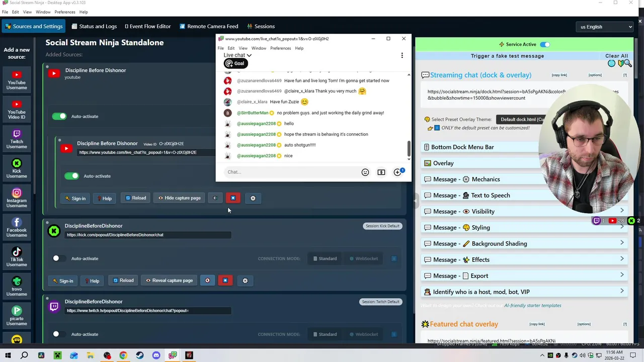This screenshot has width=644, height=362.
Task: Click the Clear All button
Action: click(x=616, y=56)
